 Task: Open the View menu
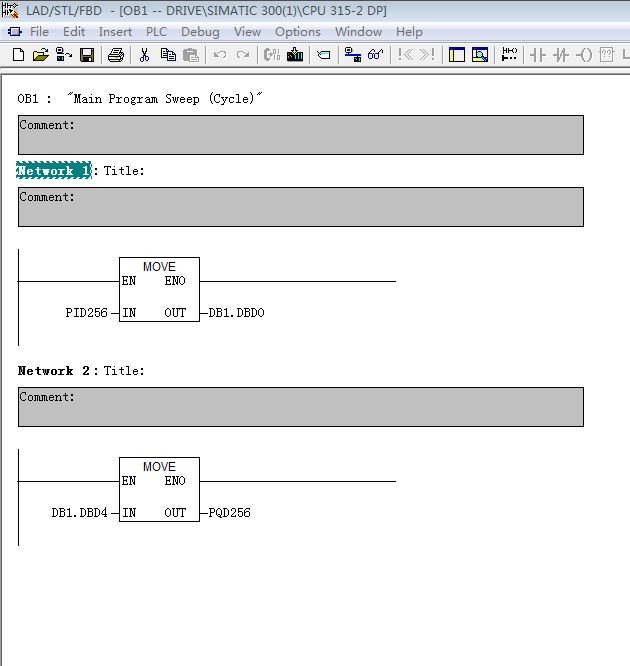tap(247, 32)
